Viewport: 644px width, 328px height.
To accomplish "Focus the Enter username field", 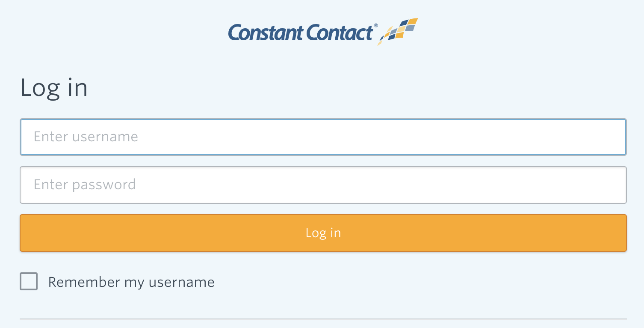I will coord(322,137).
